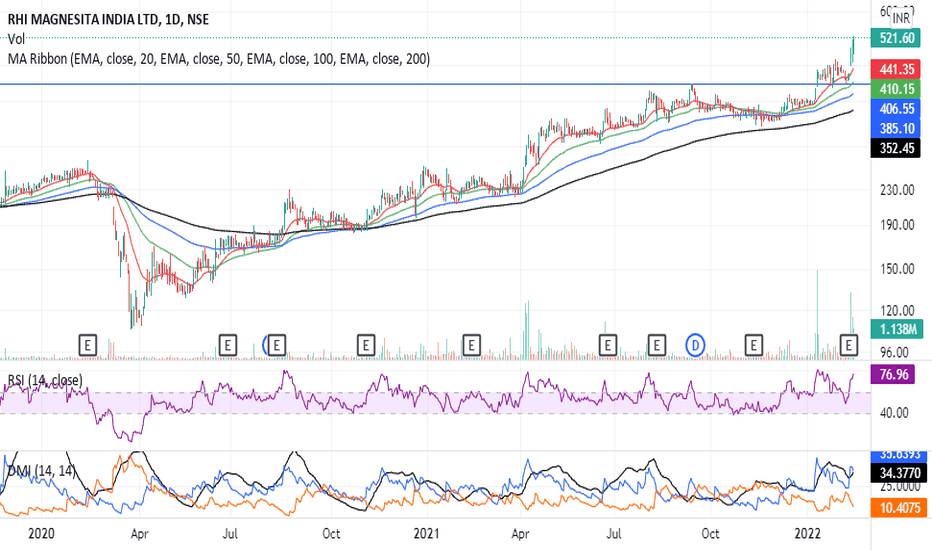Open the earnings E marker just before July 2021
The height and width of the screenshot is (550, 932).
(x=607, y=345)
